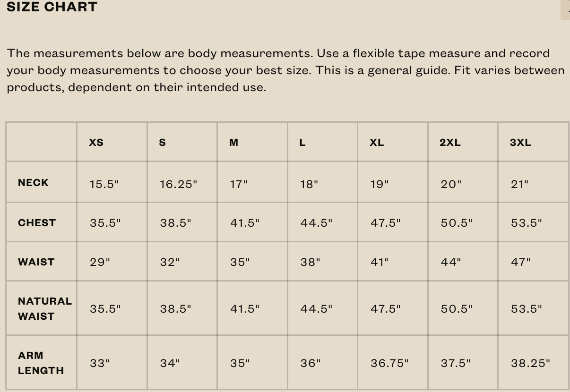The height and width of the screenshot is (392, 570).
Task: Click the 44" waist value for 2XL
Action: (451, 262)
